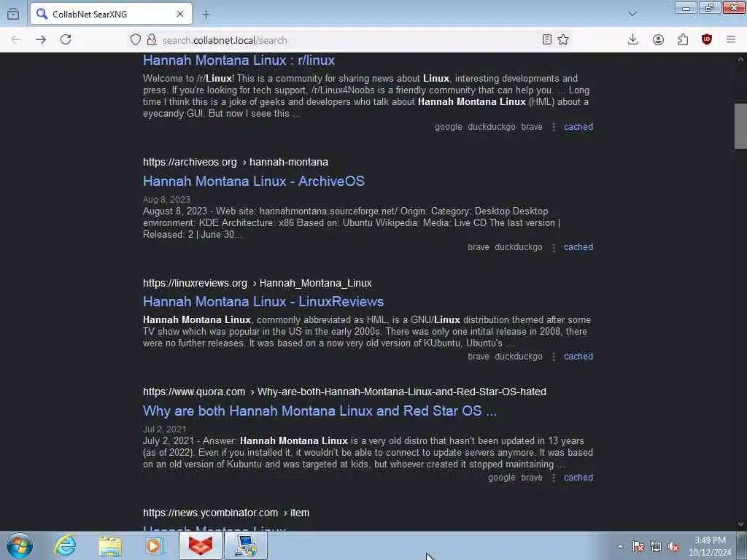Open the Windows Start menu

point(20,545)
